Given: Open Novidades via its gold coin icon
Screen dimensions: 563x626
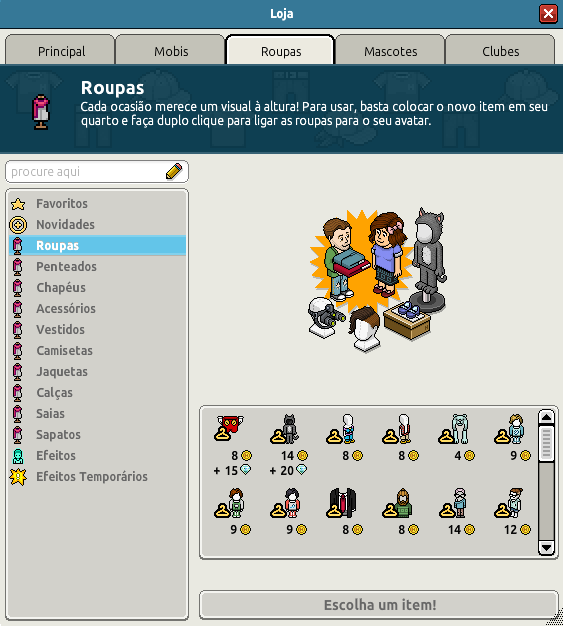Looking at the screenshot, I should (18, 225).
